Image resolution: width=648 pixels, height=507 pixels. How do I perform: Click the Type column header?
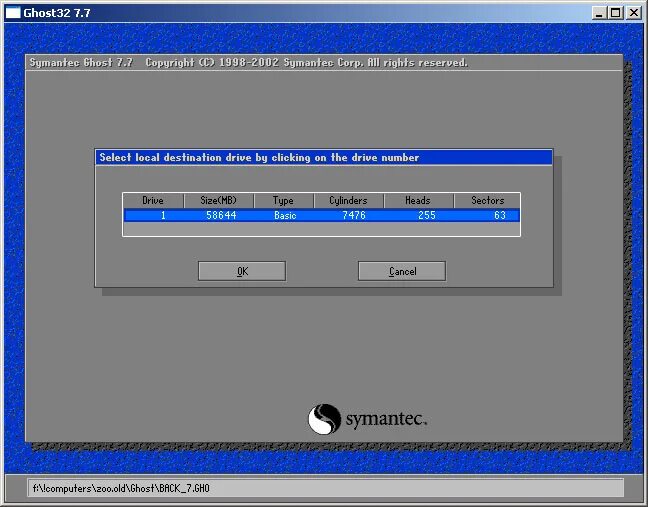(x=284, y=200)
